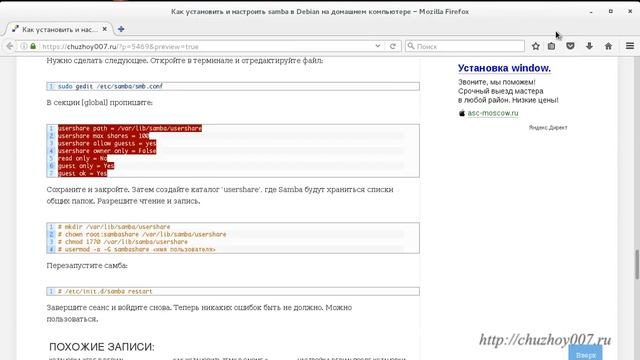640x360 pixels.
Task: Click "usershare owner only = False" line
Action: pos(107,151)
